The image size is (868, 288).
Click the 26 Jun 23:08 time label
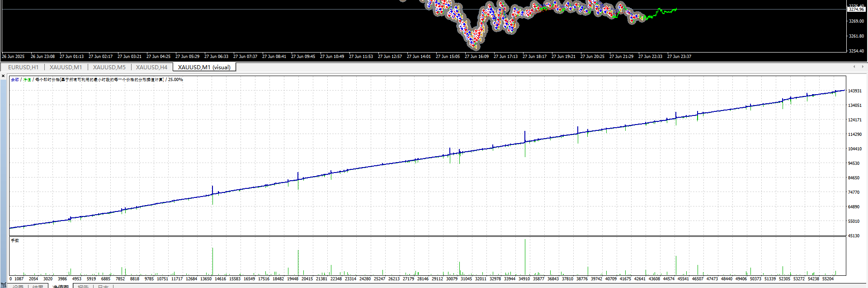42,57
